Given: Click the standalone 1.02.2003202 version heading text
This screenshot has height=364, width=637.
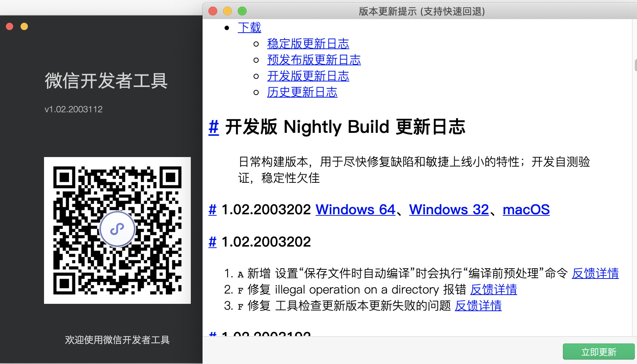Looking at the screenshot, I should tap(266, 242).
